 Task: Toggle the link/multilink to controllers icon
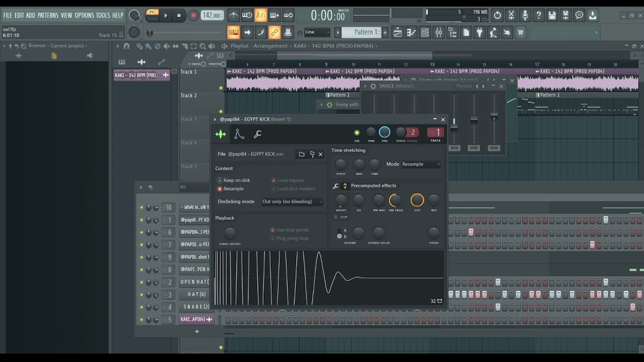[x=274, y=33]
